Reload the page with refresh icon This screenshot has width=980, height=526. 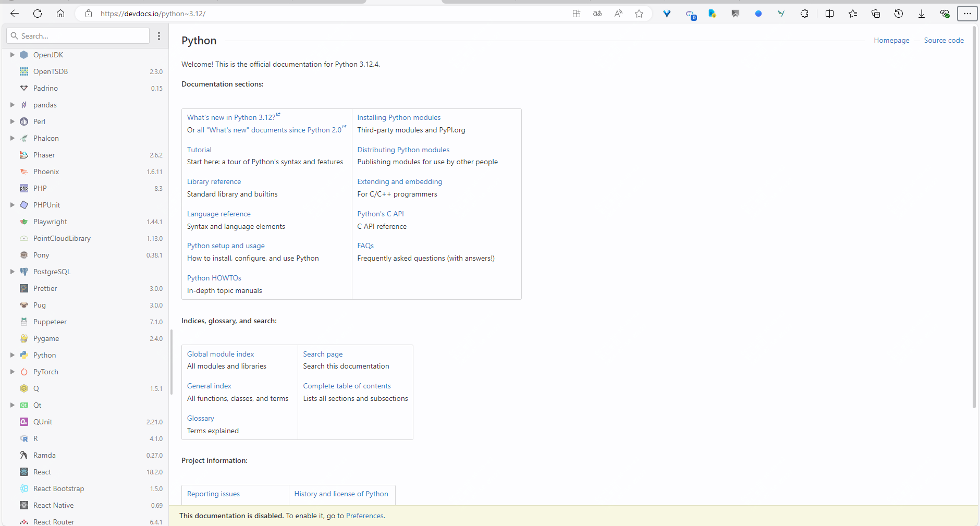38,14
